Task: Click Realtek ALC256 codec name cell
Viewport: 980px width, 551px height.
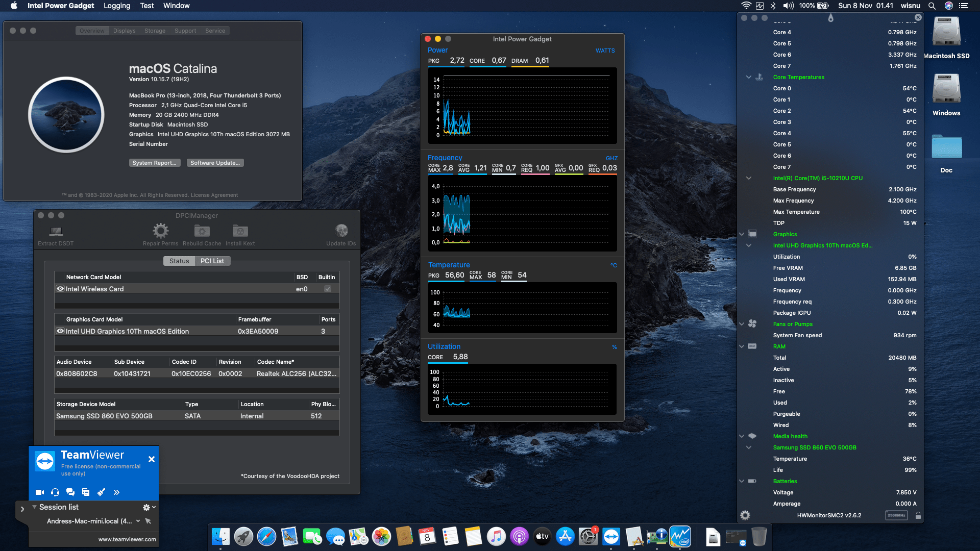Action: 297,373
